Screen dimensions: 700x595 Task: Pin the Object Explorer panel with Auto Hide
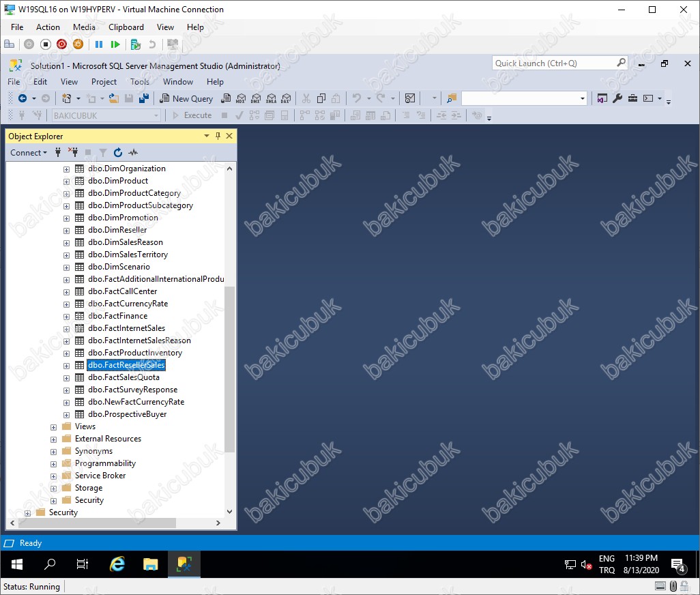tap(218, 136)
